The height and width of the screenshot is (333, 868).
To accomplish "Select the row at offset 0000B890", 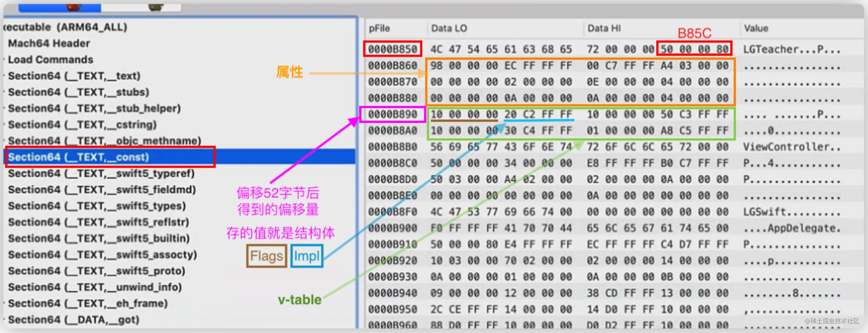I will [393, 114].
